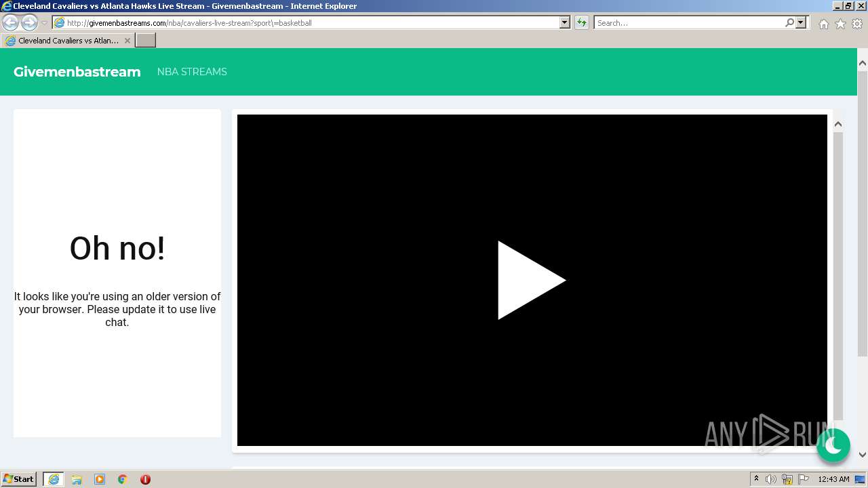Click the page icon in address bar
Screen dimensions: 868x488
(x=59, y=23)
